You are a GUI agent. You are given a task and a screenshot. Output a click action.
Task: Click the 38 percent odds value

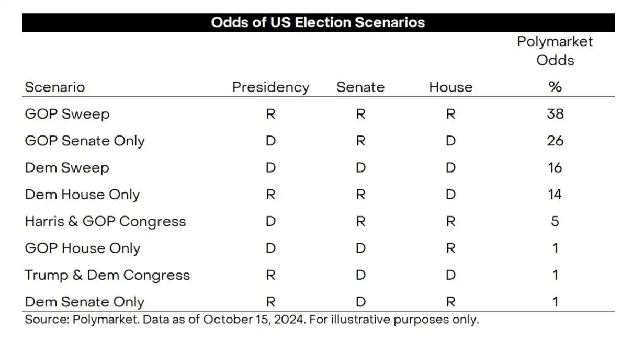coord(555,113)
